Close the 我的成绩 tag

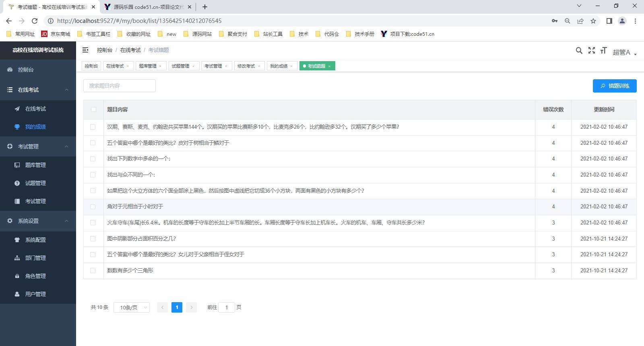click(x=291, y=66)
